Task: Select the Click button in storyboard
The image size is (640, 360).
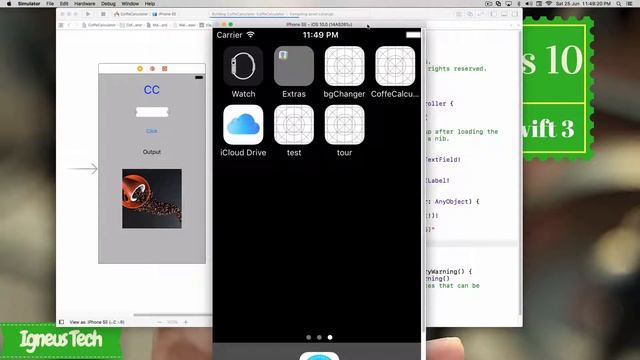Action: [x=152, y=131]
